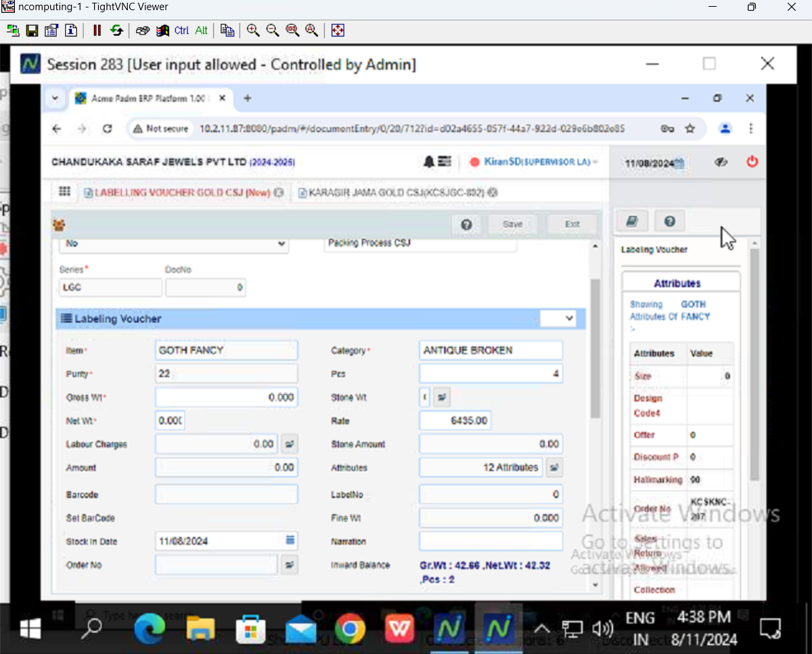812x654 pixels.
Task: Open Chrome's tab search dropdown
Action: pos(55,98)
